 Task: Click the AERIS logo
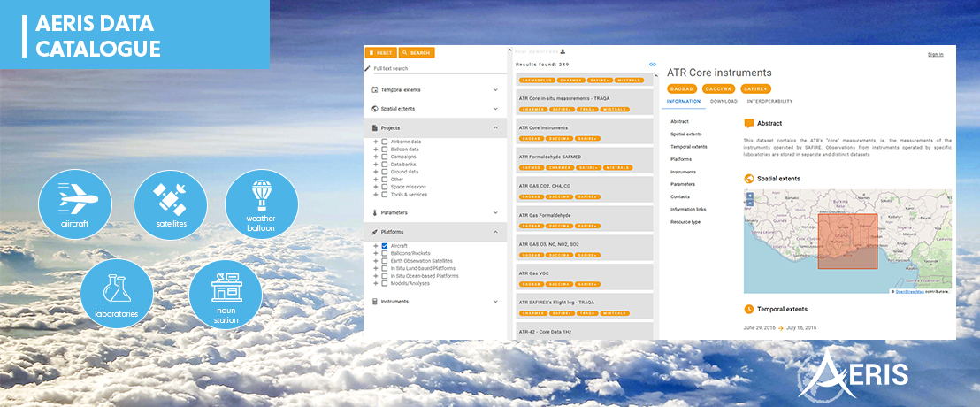pos(854,373)
